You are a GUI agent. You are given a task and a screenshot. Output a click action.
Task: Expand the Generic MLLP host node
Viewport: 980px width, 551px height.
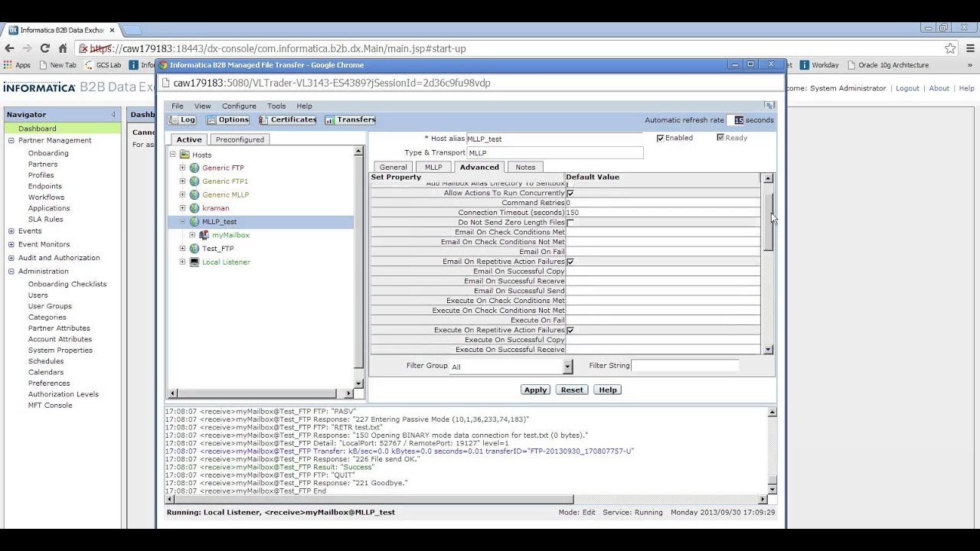point(182,194)
